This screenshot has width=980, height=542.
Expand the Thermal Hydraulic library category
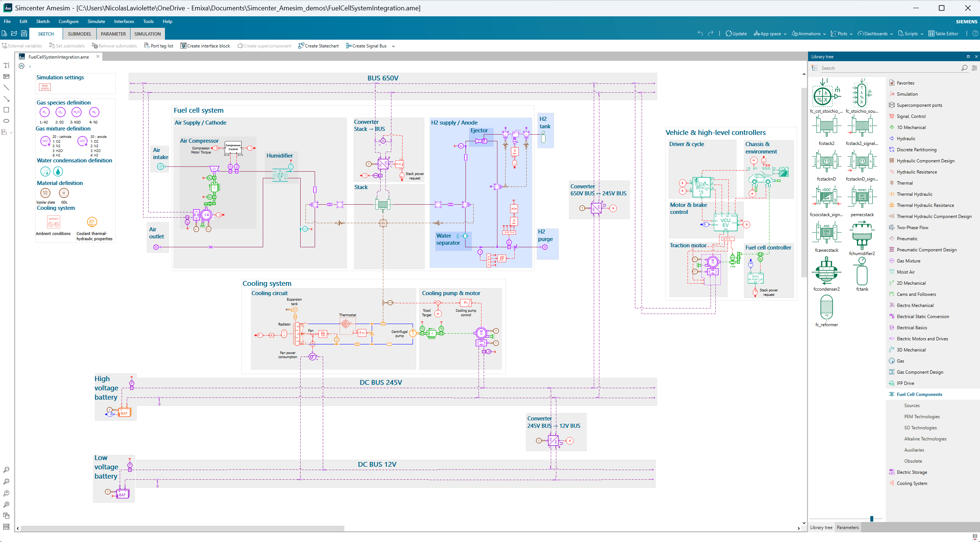pyautogui.click(x=914, y=194)
